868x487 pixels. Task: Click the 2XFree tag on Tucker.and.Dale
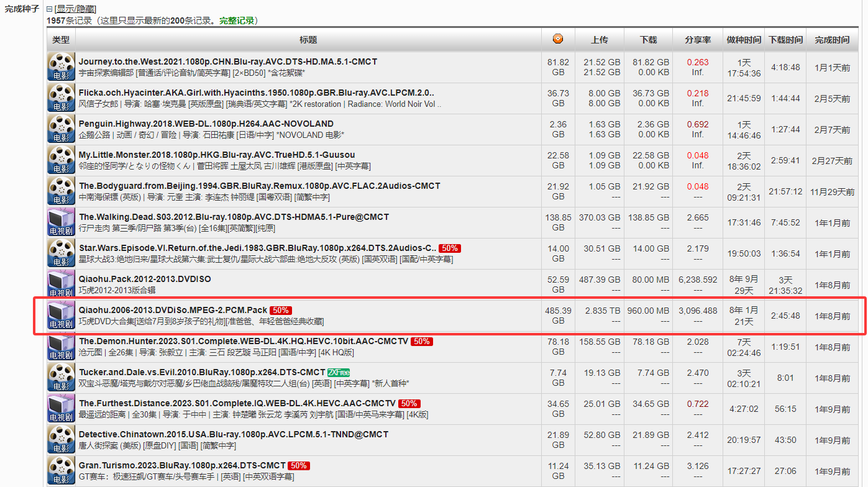pos(339,372)
